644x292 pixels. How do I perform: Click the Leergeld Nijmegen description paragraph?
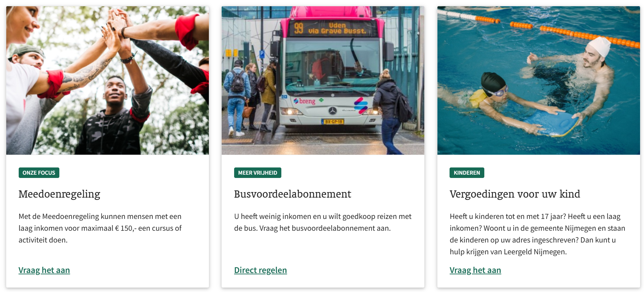click(x=537, y=234)
